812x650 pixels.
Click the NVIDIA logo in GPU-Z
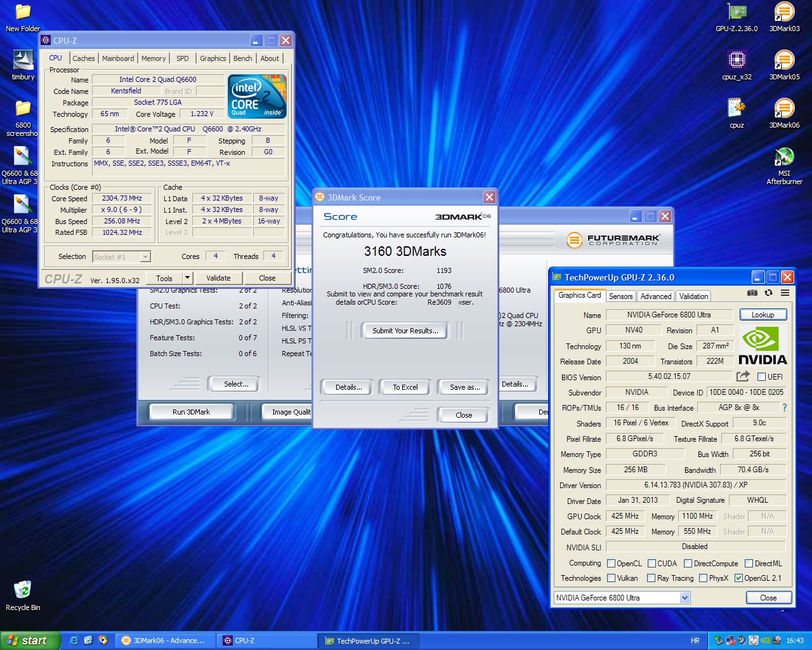point(763,346)
